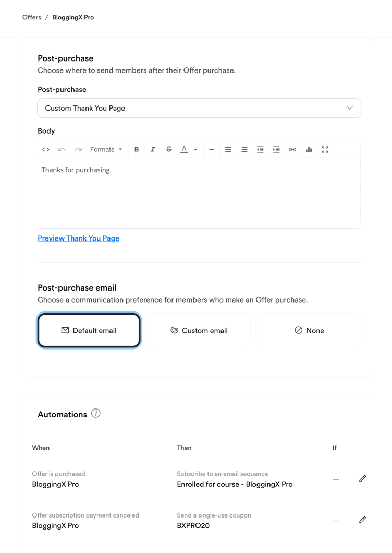Insert a link in the Body editor
392x553 pixels.
[x=292, y=149]
